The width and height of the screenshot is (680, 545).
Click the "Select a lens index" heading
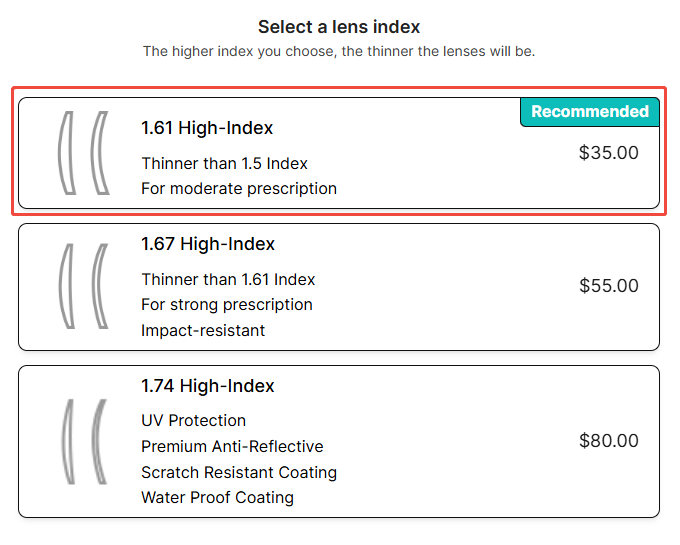(339, 27)
